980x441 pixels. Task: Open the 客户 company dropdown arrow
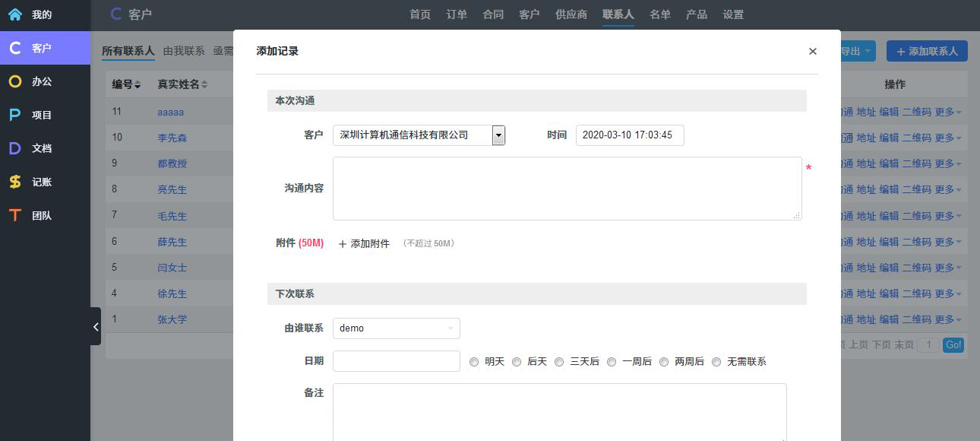click(x=498, y=135)
